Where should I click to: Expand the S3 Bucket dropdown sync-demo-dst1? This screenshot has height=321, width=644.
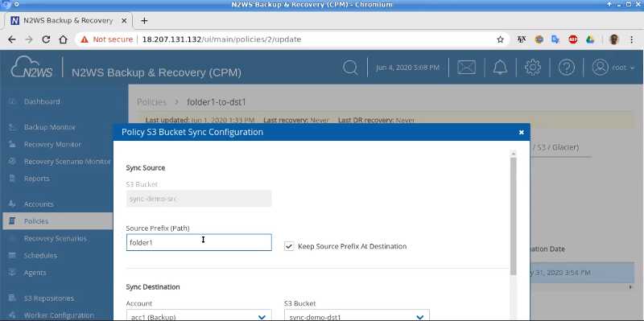357,316
